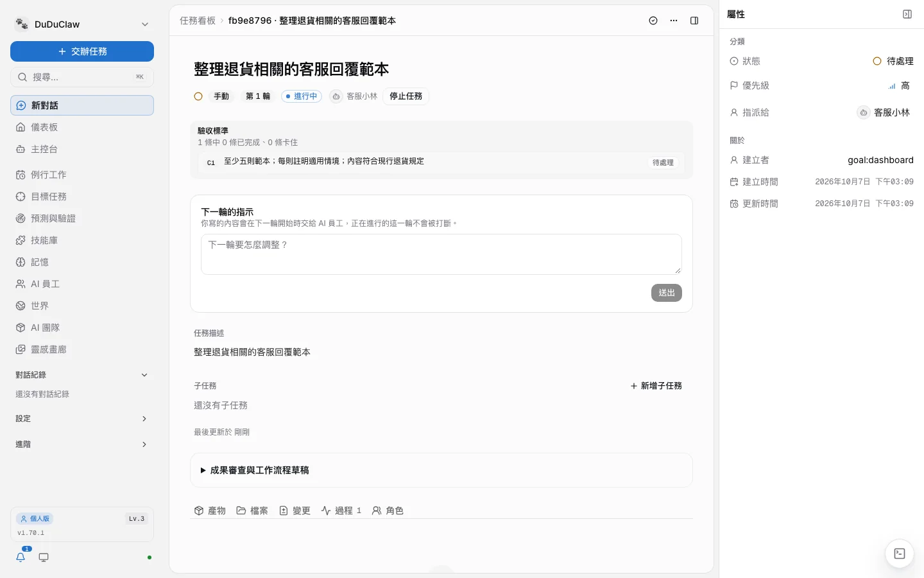Click 新增子任務 to add subtask
This screenshot has width=924, height=578.
[x=656, y=386]
